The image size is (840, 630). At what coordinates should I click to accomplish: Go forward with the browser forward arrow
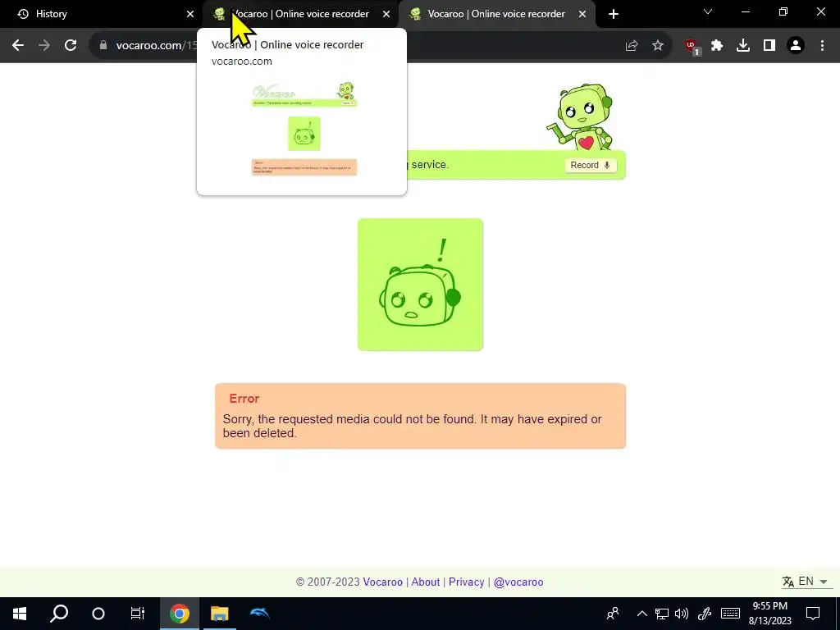tap(44, 46)
